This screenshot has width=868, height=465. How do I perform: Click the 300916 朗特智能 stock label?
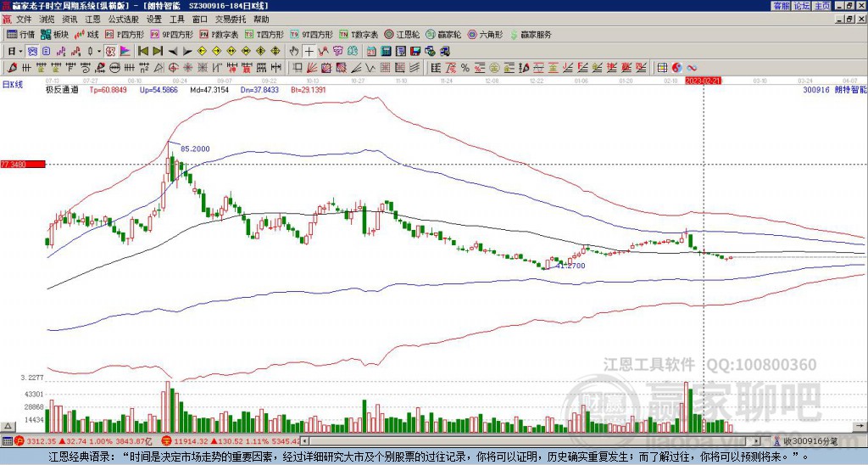[x=835, y=90]
